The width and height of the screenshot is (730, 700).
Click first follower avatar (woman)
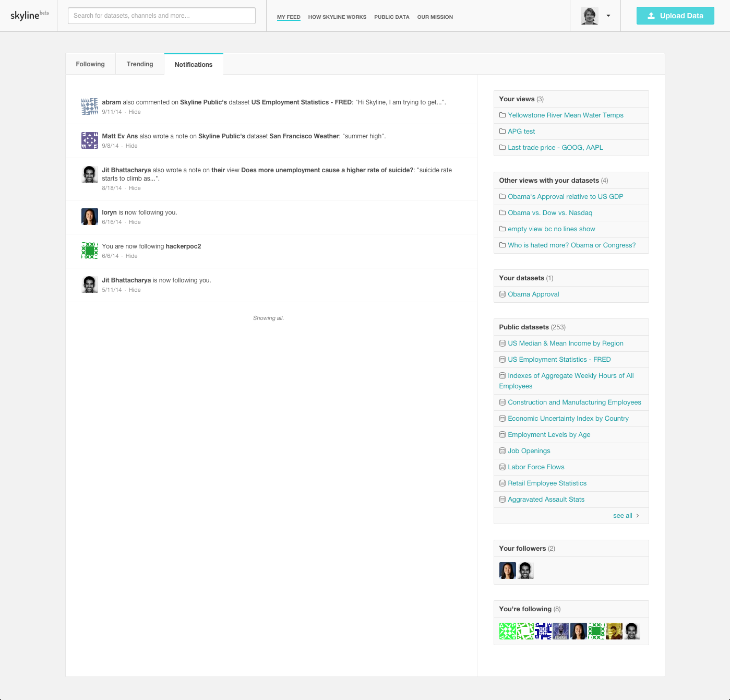[x=508, y=571]
